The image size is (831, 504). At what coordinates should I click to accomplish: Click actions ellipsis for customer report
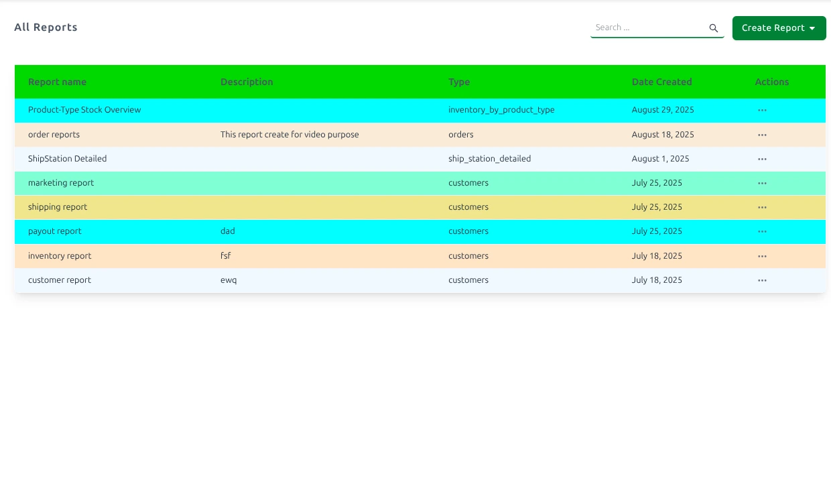(762, 280)
